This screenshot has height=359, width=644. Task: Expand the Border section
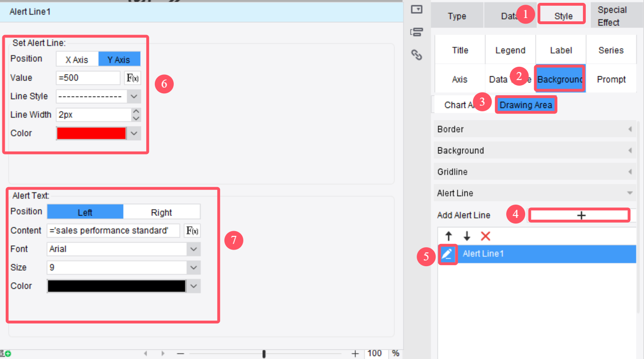[x=535, y=129]
